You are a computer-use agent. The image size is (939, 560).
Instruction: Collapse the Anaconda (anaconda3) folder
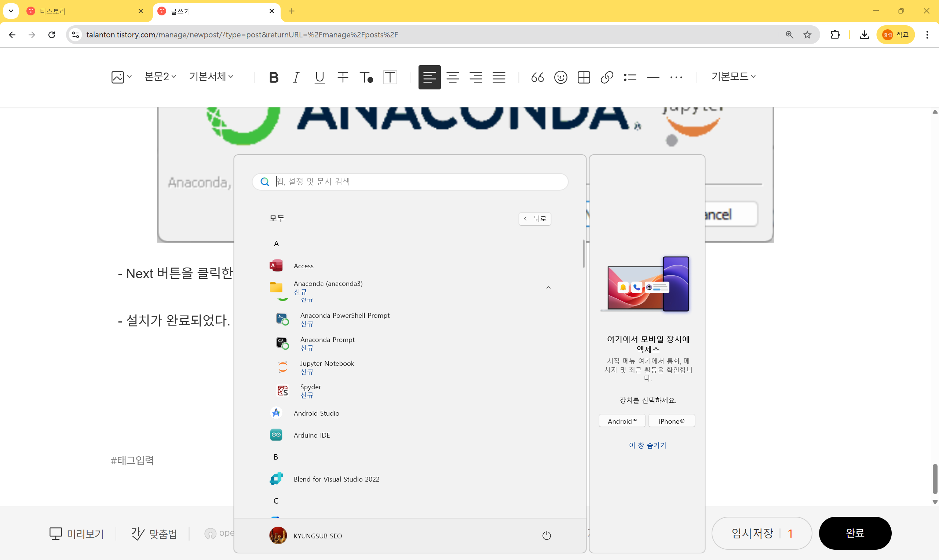(x=548, y=288)
